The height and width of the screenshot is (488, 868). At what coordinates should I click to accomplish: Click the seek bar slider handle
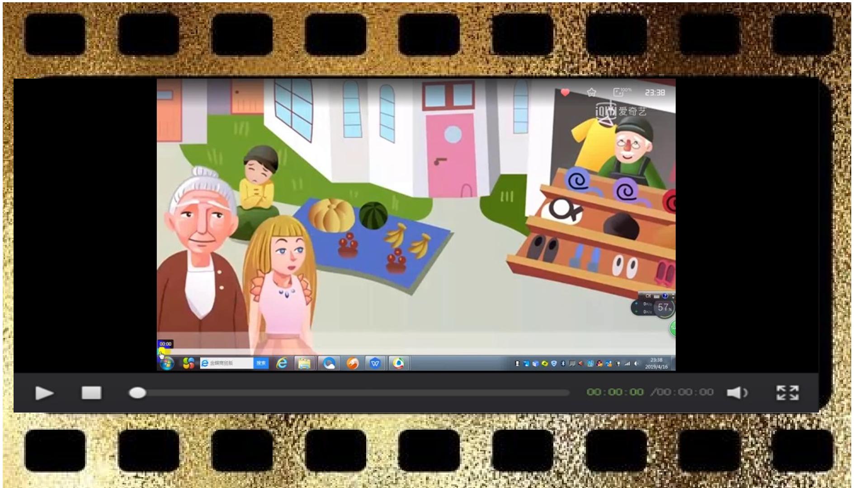[137, 393]
